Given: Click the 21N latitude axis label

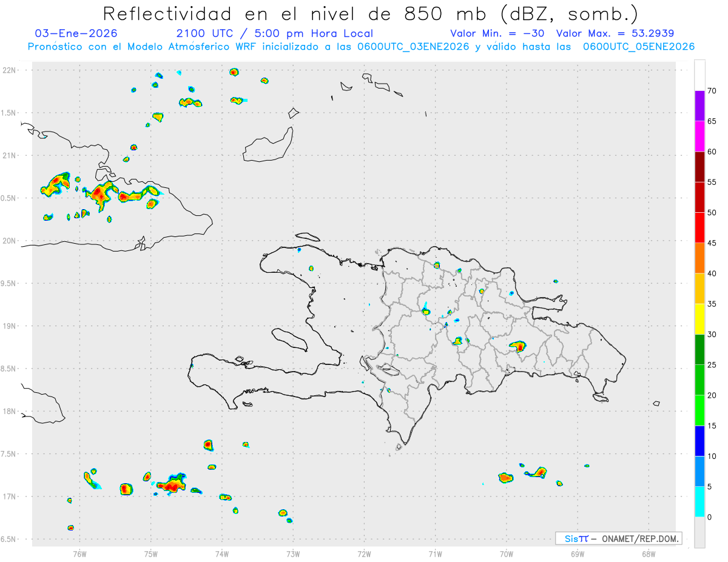Looking at the screenshot, I should click(10, 155).
